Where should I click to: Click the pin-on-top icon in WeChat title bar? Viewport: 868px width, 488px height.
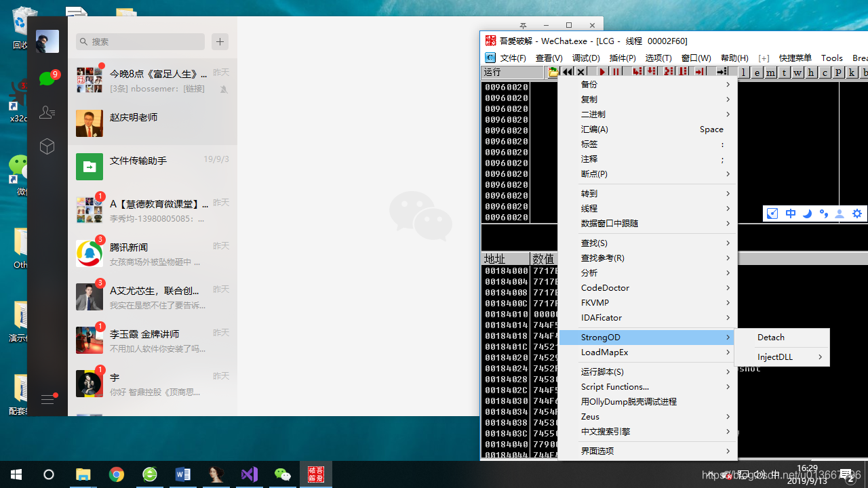pyautogui.click(x=523, y=25)
